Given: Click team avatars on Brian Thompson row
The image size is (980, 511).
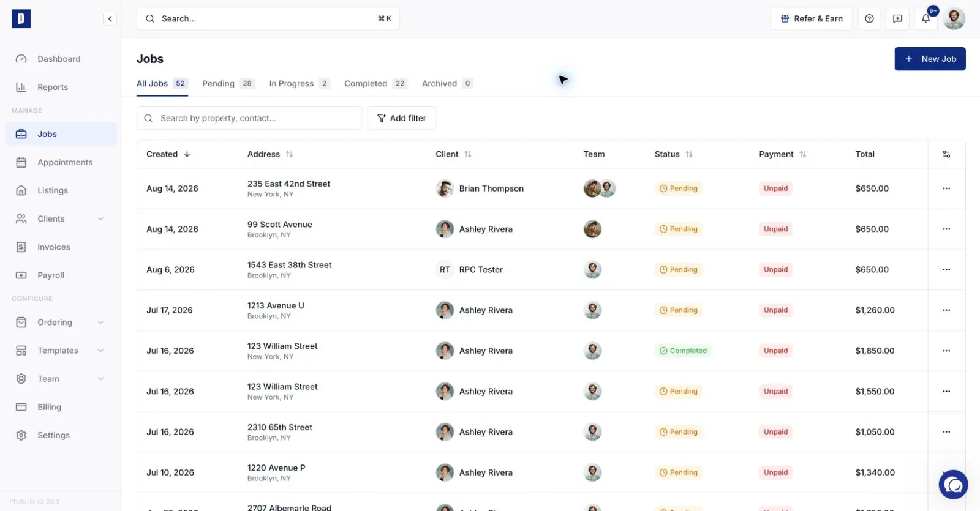Looking at the screenshot, I should (x=599, y=188).
